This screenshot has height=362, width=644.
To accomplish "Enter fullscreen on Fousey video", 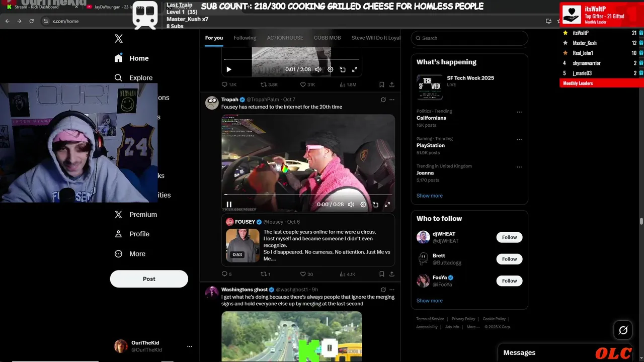I will tap(387, 205).
